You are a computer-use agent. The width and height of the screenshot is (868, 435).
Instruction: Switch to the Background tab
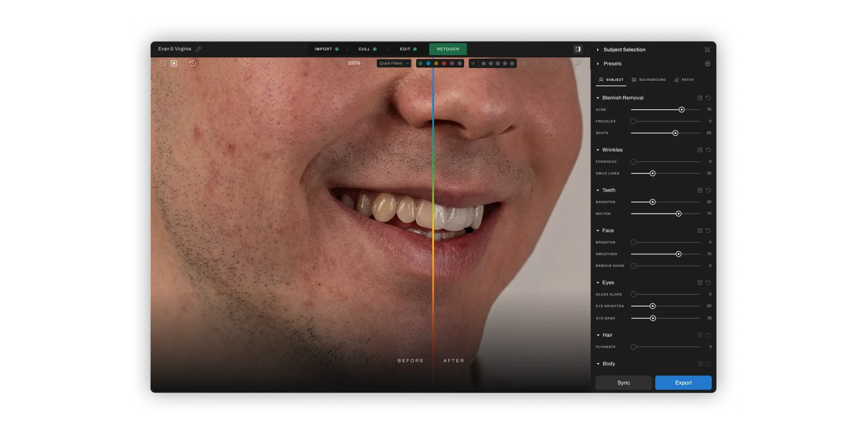pos(649,80)
